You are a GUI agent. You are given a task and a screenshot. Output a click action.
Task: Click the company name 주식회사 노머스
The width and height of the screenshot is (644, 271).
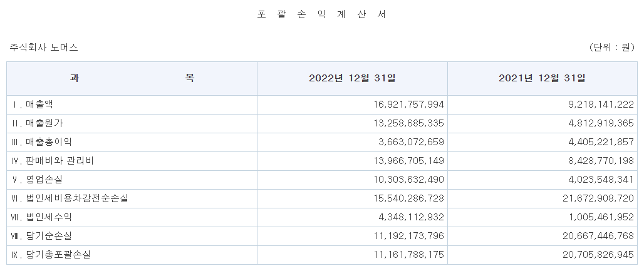(44, 48)
